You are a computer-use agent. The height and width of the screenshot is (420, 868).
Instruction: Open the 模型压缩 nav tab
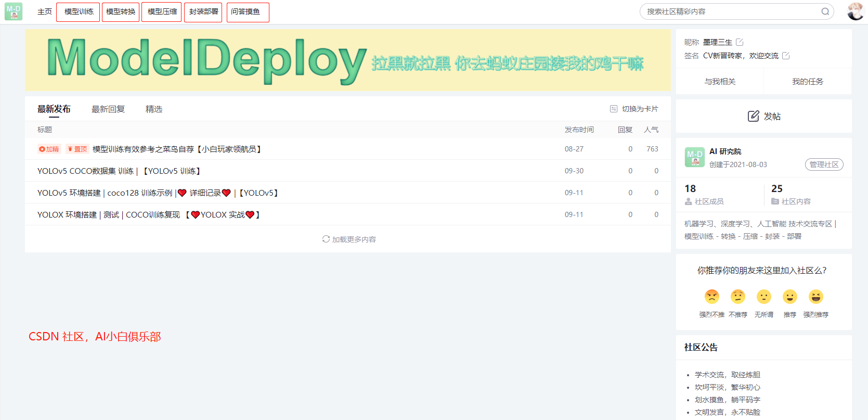[162, 11]
